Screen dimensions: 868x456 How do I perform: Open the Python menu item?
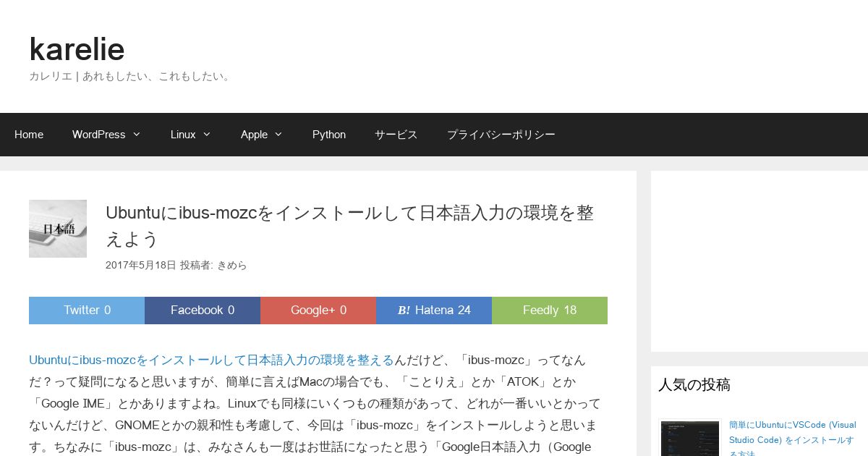tap(329, 135)
